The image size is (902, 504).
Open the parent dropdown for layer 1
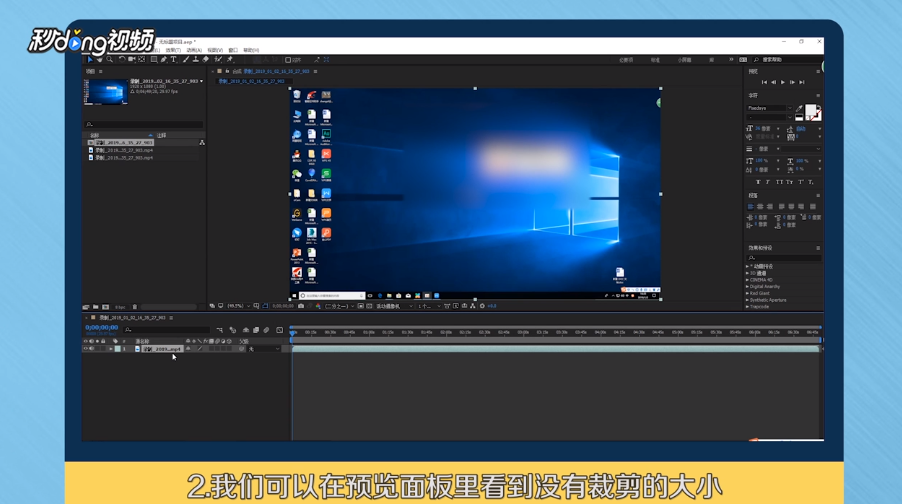(264, 349)
